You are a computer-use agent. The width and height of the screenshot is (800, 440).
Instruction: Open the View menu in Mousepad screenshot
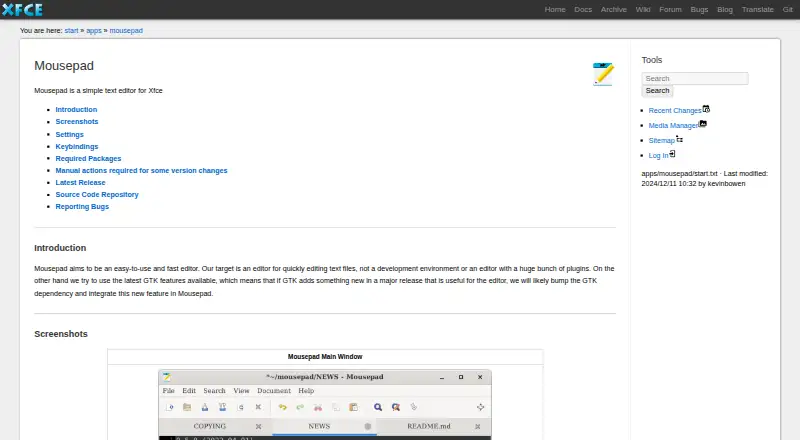coord(241,390)
